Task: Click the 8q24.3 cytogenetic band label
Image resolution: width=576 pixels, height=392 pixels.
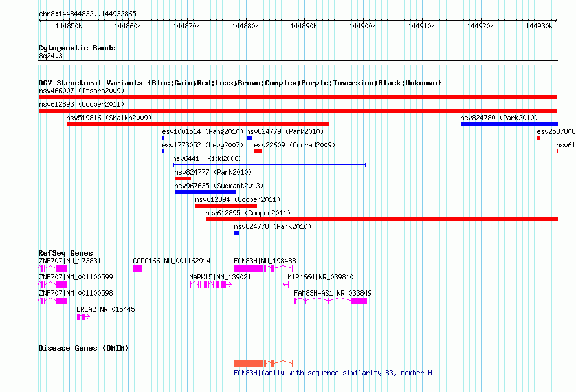Action: pos(50,56)
